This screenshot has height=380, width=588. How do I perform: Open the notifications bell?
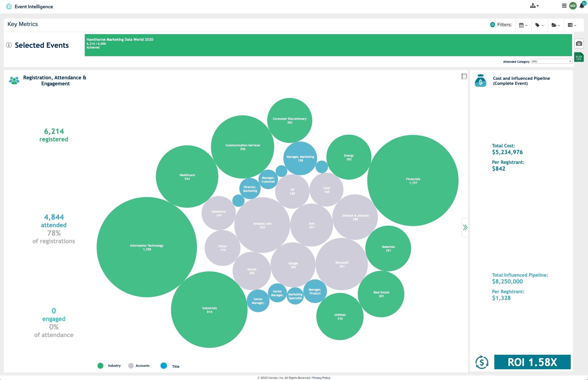[582, 6]
